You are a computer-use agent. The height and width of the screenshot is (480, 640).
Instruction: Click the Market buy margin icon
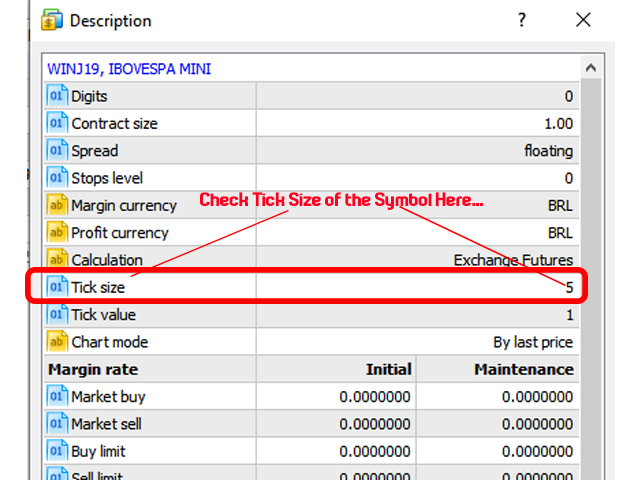[x=57, y=397]
